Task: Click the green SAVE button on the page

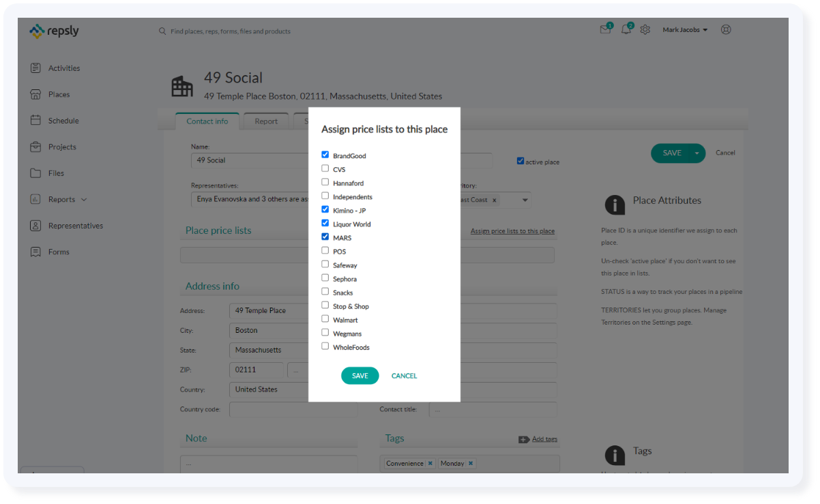Action: pyautogui.click(x=671, y=153)
